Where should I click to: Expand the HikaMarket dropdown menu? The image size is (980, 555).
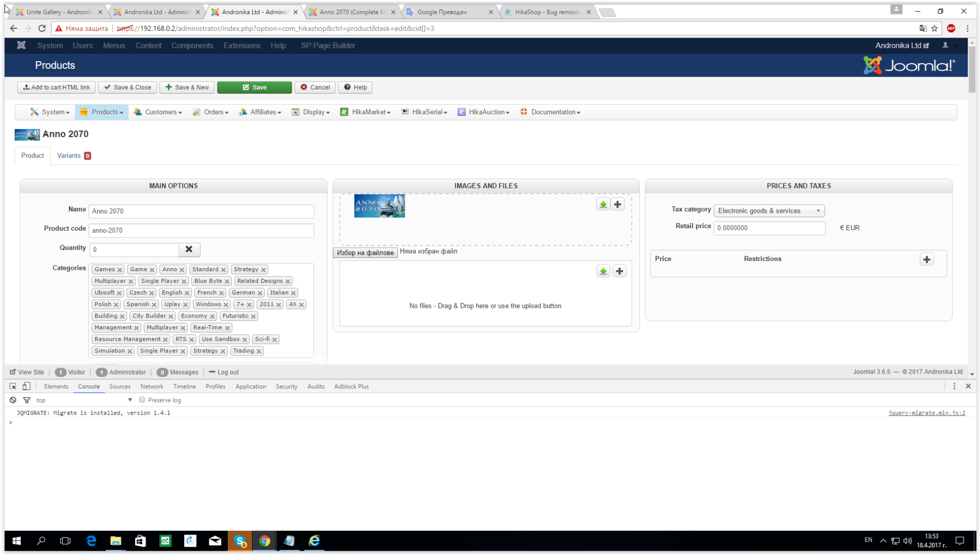366,112
